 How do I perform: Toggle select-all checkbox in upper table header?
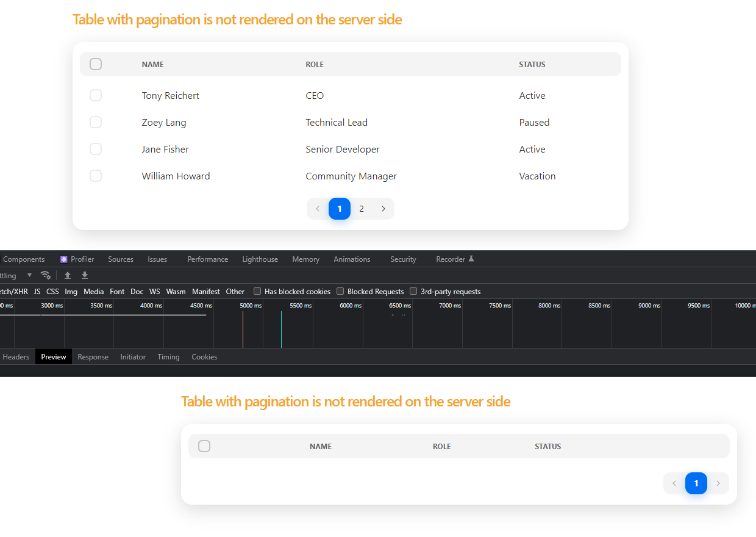coord(96,64)
